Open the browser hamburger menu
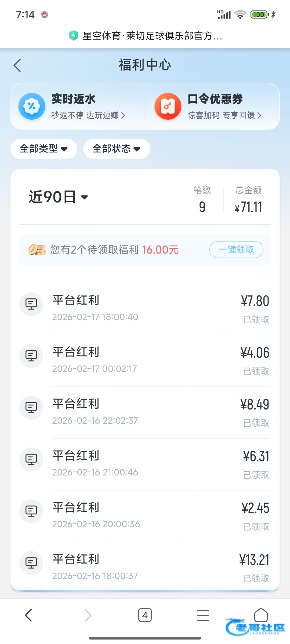The image size is (290, 644). [x=203, y=615]
